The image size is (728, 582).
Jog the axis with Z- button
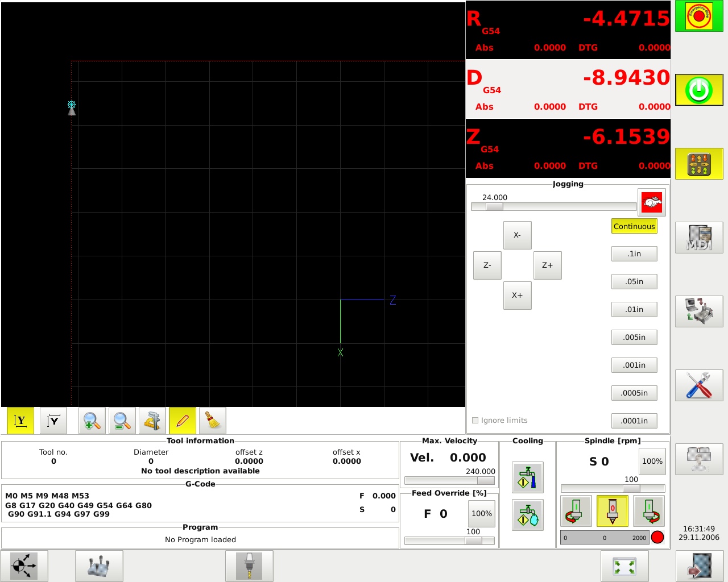tap(487, 265)
